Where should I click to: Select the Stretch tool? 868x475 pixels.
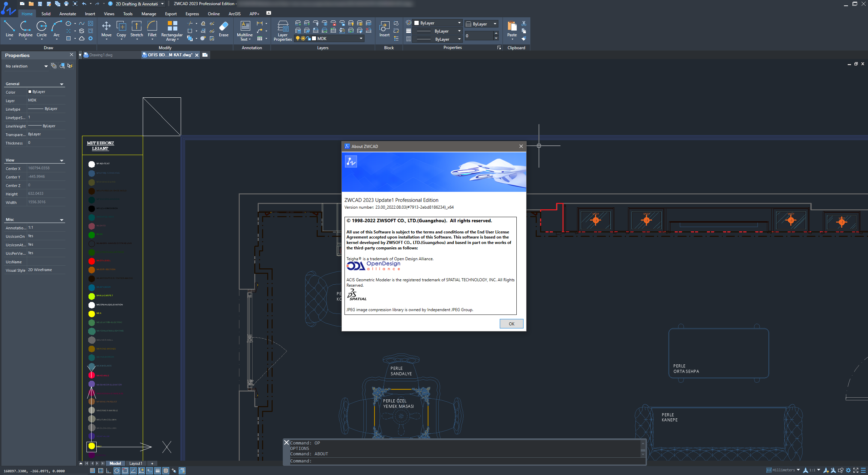coord(137,30)
